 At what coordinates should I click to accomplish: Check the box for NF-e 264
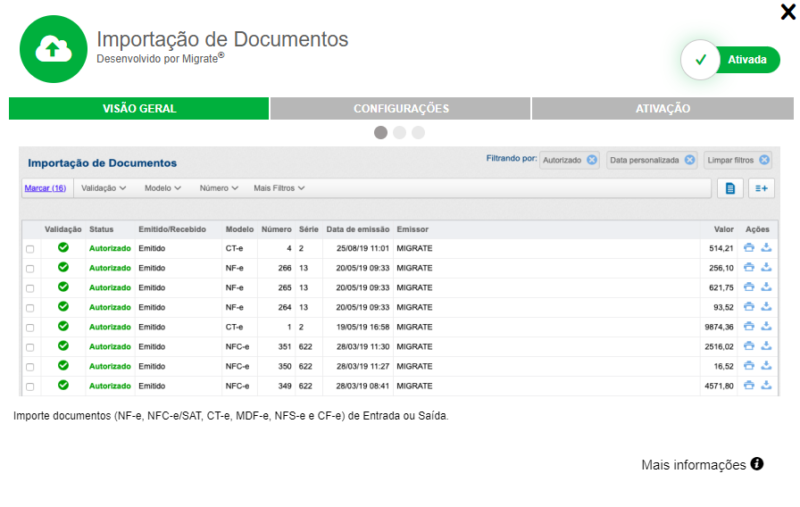tap(30, 308)
